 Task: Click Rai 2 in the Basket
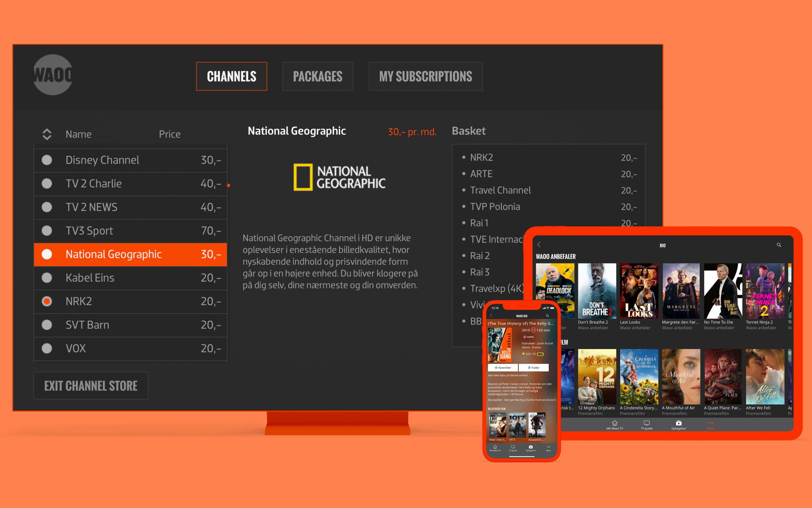[480, 256]
